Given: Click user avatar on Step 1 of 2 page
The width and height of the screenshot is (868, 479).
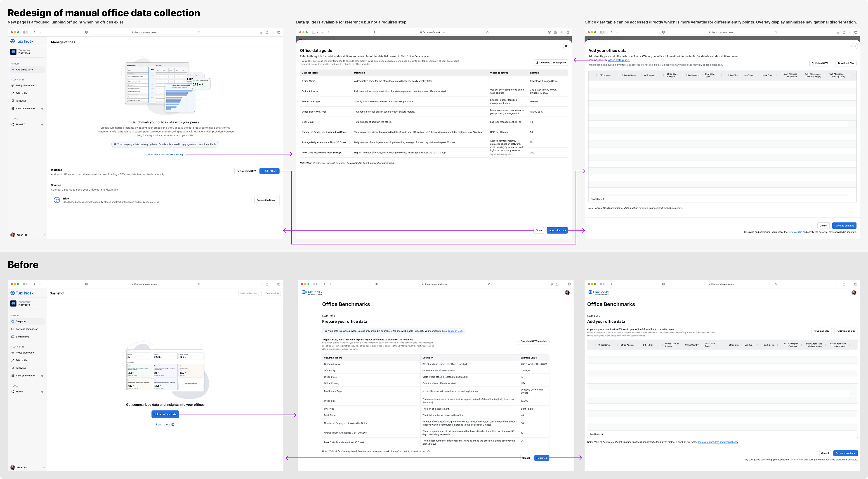Looking at the screenshot, I should point(567,293).
